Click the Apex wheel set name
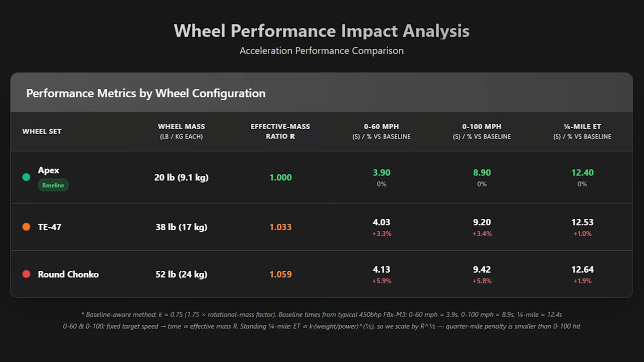 pyautogui.click(x=49, y=170)
